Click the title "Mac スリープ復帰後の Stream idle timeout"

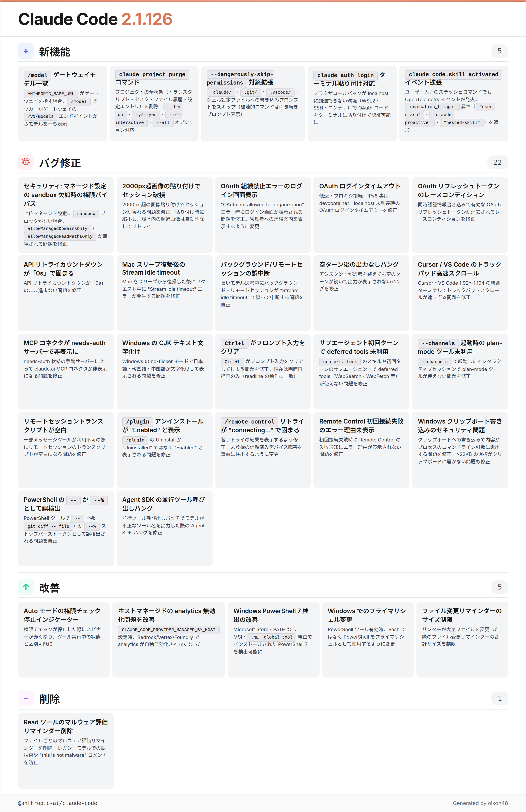[154, 268]
